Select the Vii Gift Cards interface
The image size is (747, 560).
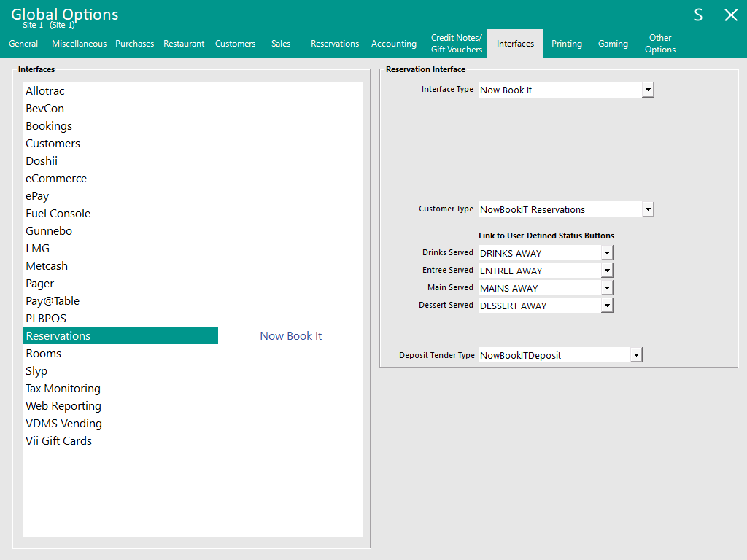point(58,441)
